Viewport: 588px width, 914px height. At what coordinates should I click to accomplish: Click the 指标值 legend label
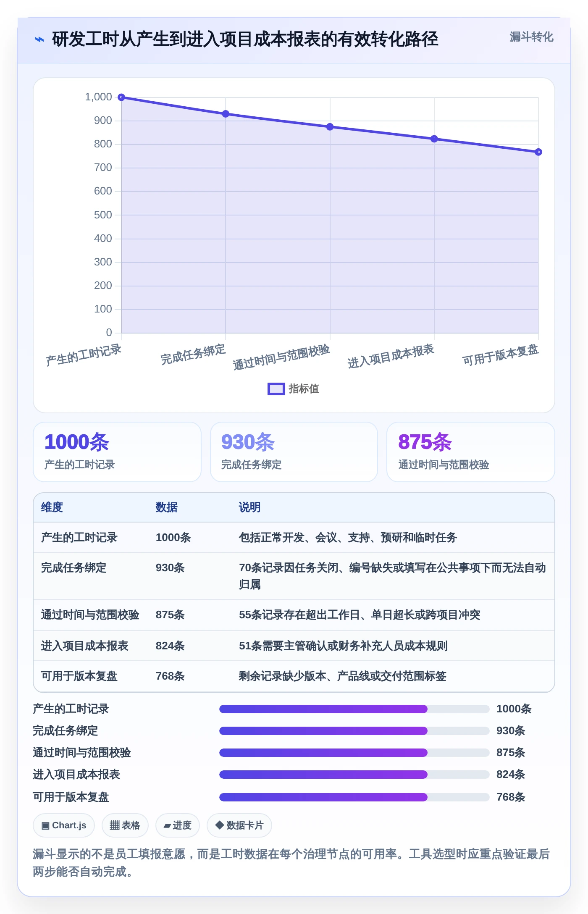coord(304,389)
